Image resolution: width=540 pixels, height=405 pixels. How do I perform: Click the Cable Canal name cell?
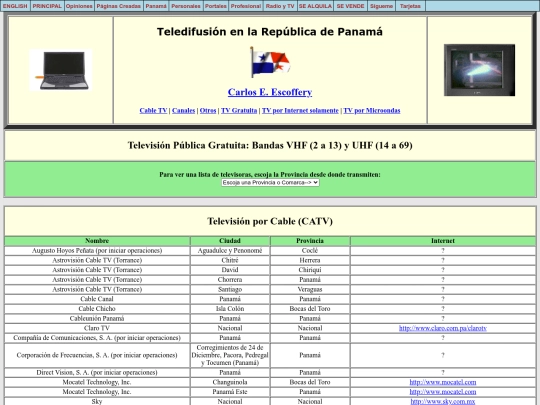[97, 299]
